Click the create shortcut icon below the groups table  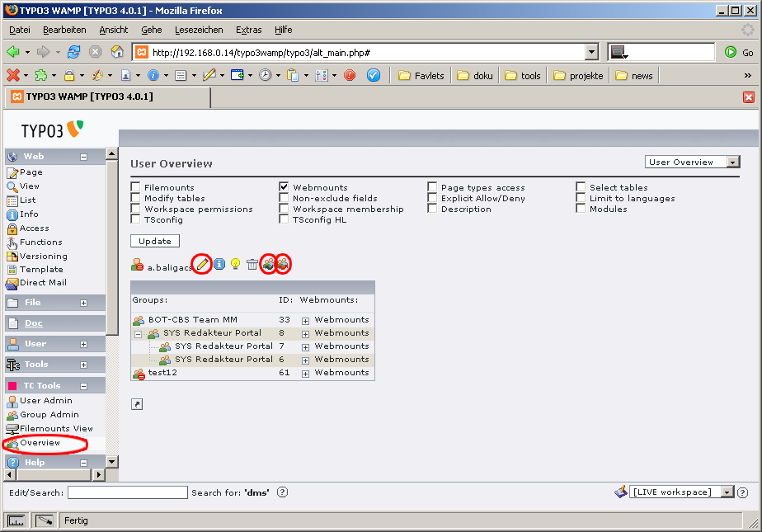[x=137, y=404]
